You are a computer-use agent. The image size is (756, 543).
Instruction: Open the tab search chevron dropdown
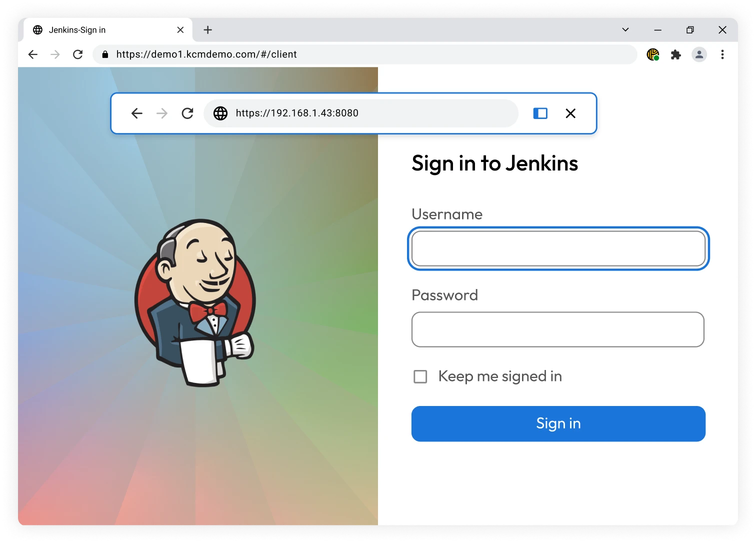pyautogui.click(x=625, y=30)
